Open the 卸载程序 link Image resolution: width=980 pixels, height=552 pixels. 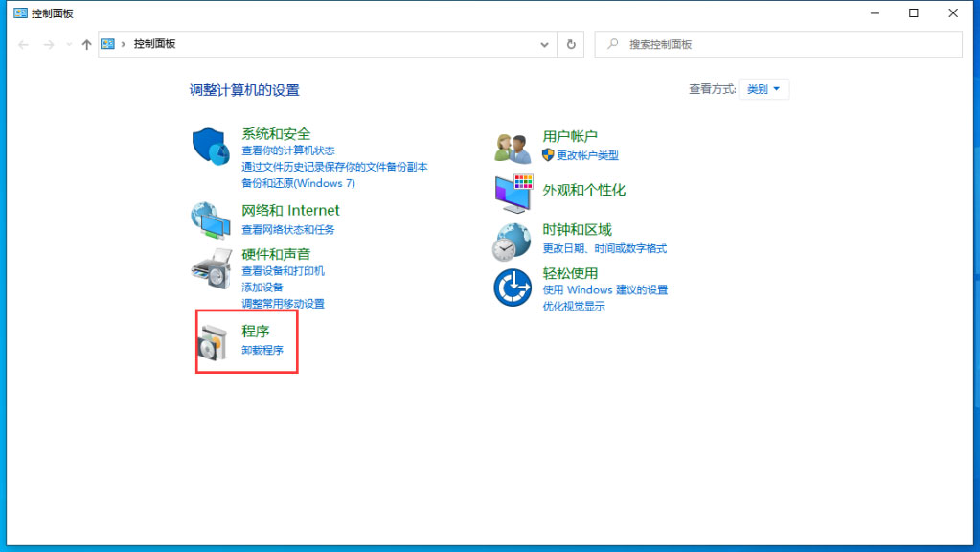pyautogui.click(x=262, y=351)
